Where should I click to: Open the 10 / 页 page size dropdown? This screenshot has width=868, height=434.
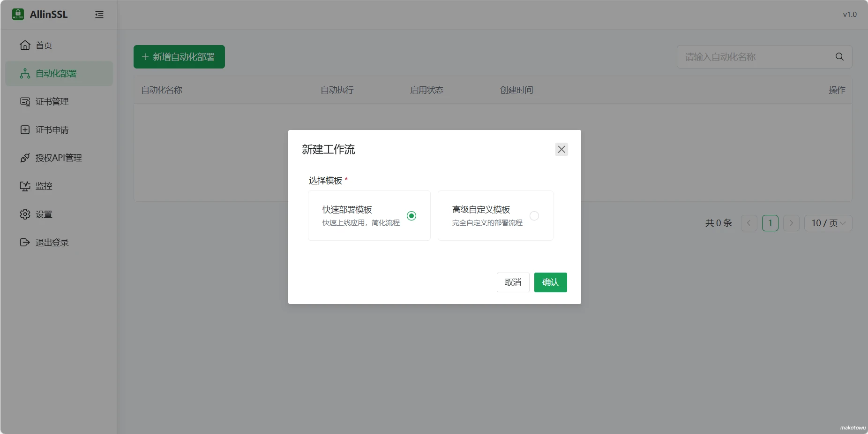[x=828, y=223]
